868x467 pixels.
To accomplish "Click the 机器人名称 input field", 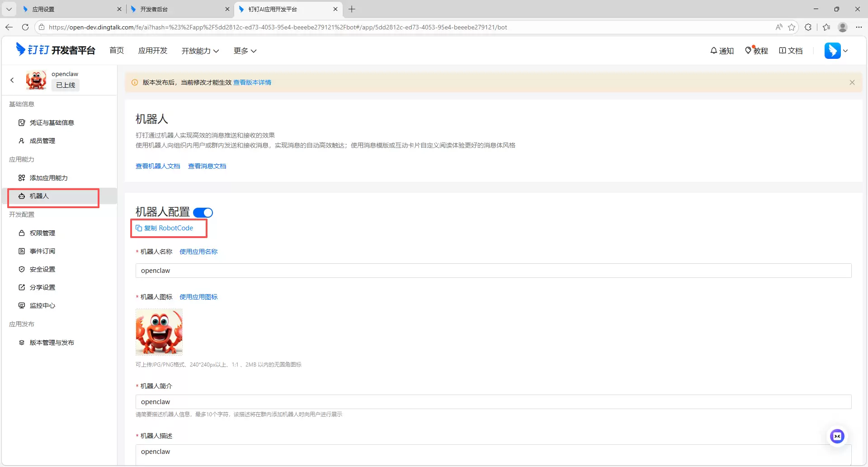I will point(493,271).
